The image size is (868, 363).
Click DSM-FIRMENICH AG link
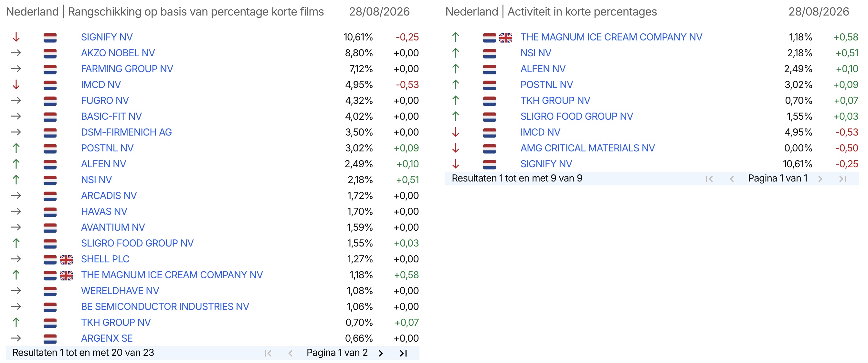click(126, 132)
